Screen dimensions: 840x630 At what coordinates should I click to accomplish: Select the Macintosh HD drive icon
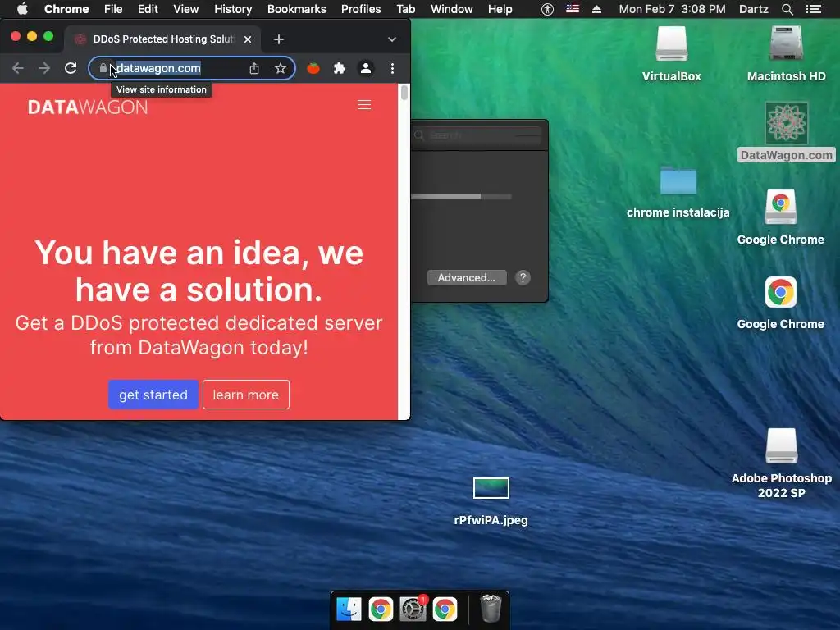(x=786, y=44)
